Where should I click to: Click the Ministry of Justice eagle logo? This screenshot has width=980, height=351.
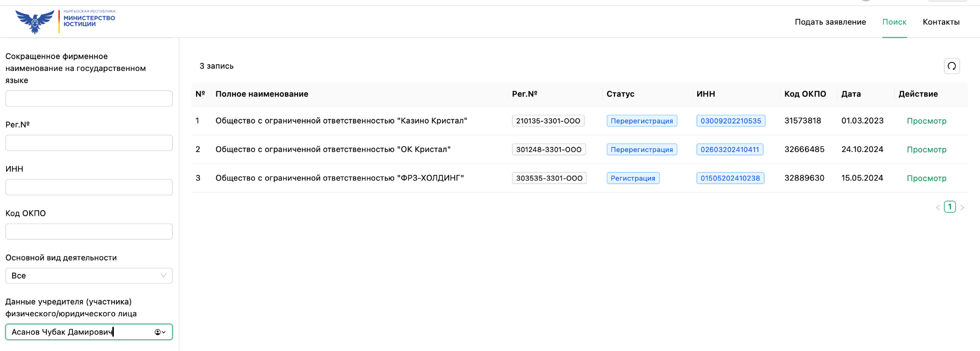(x=35, y=21)
